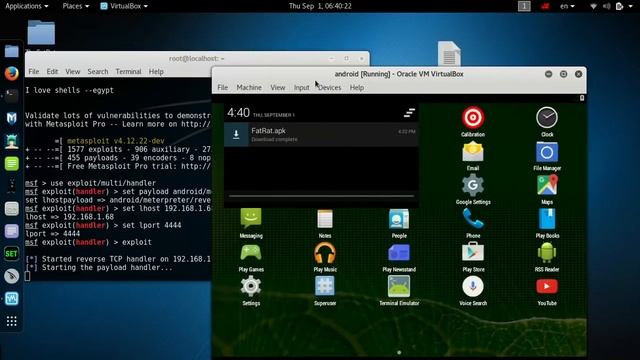This screenshot has width=640, height=360.
Task: Open the terminal's Terminal menu
Action: click(x=128, y=71)
